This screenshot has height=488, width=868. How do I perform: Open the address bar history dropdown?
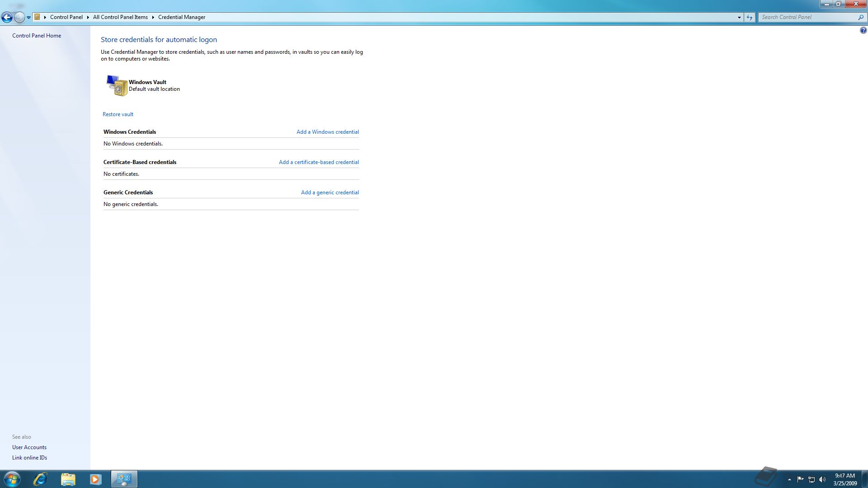point(739,17)
